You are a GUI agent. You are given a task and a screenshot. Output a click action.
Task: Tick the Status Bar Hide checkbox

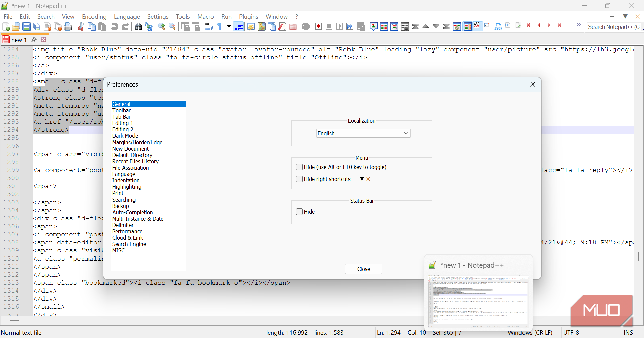299,212
